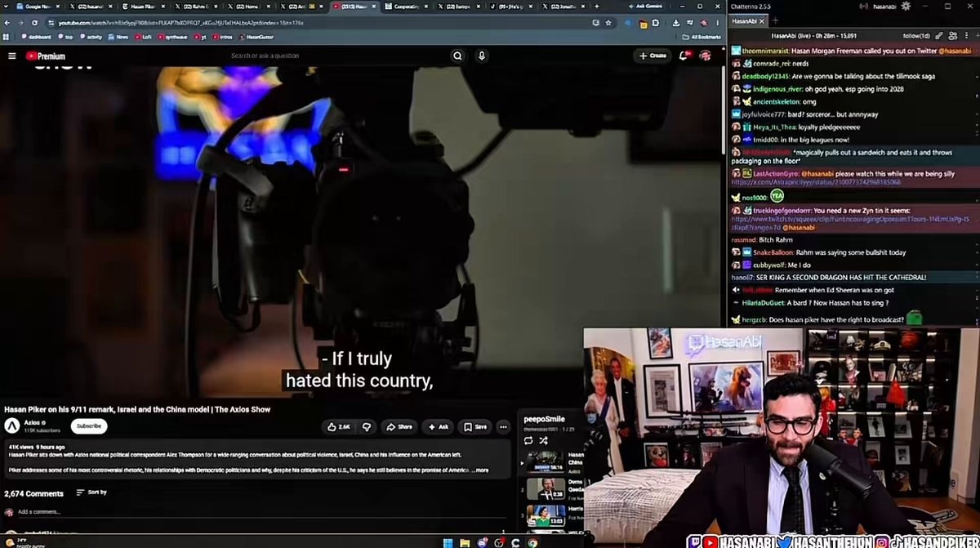Open the Sort by comments dropdown
980x548 pixels.
91,492
